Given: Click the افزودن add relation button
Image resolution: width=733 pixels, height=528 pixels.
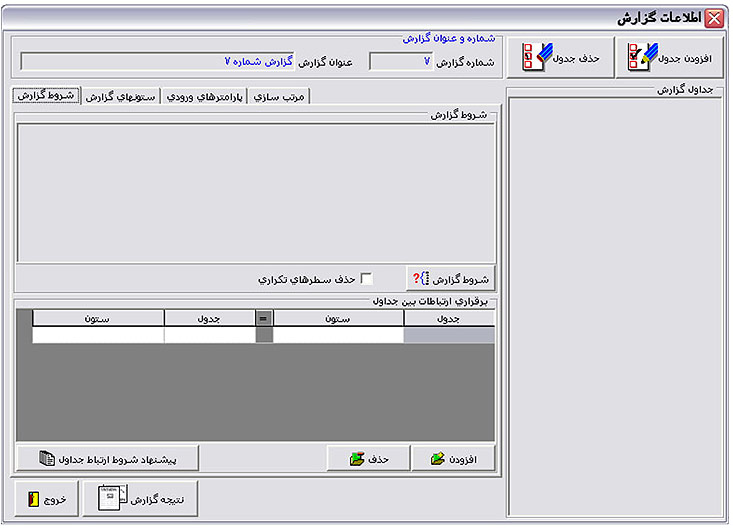Looking at the screenshot, I should tap(453, 458).
